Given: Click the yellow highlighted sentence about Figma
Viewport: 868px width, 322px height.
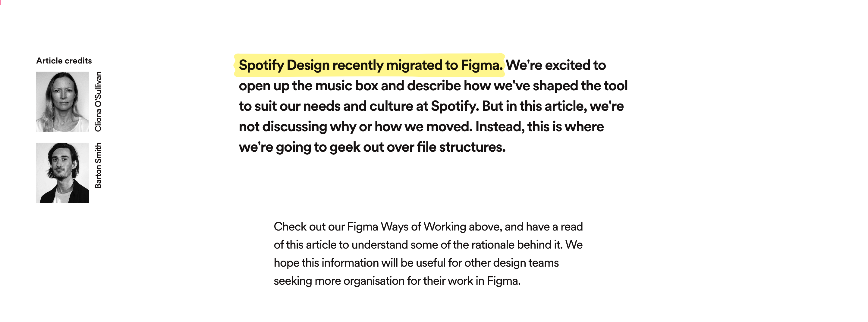Looking at the screenshot, I should (370, 65).
